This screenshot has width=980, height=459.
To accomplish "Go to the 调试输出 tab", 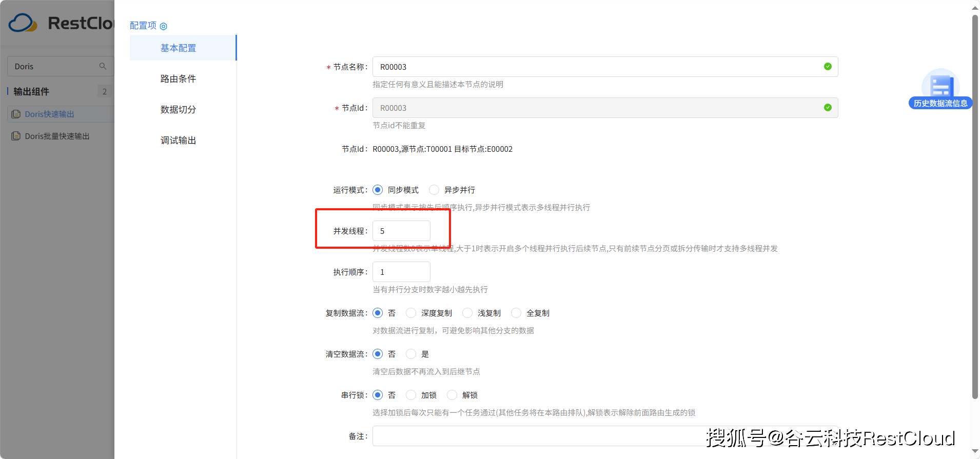I will coord(178,140).
